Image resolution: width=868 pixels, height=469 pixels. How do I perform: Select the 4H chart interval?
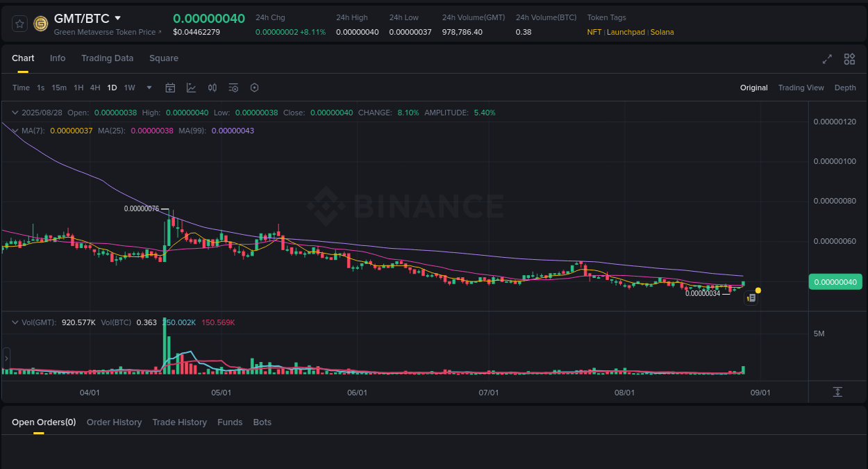point(95,88)
